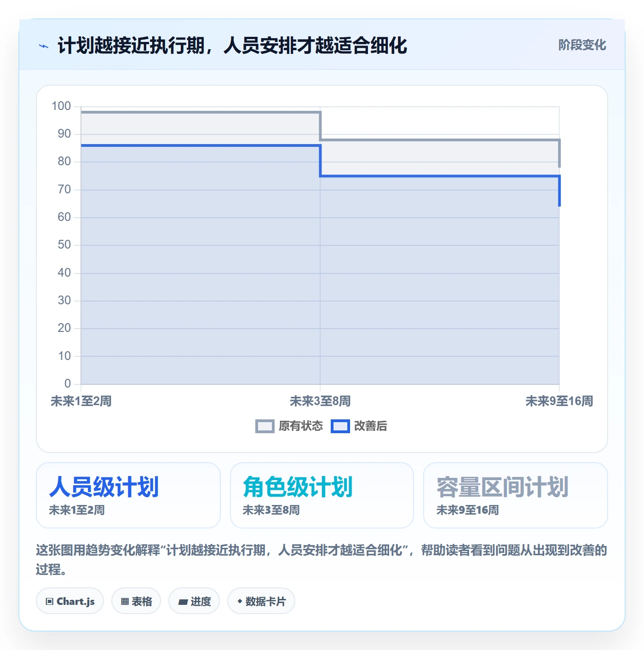The image size is (644, 650).
Task: Click the 进度 tag chip
Action: (x=194, y=601)
